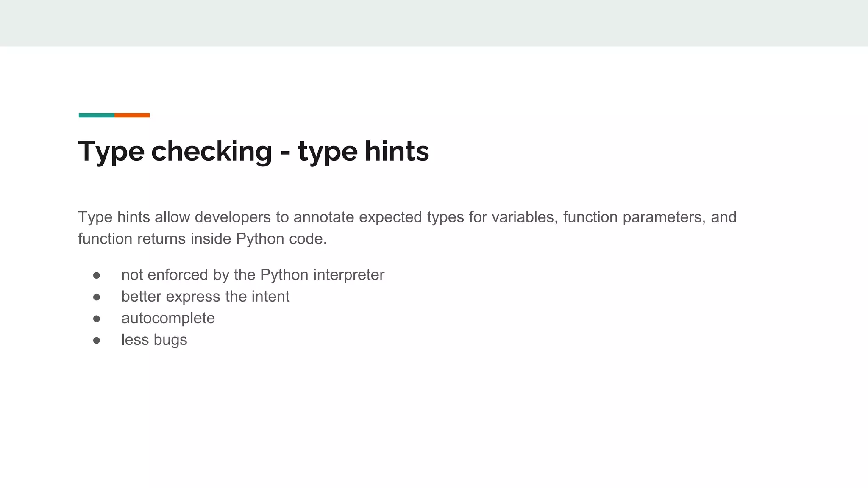Click the word "interpreter" in the first bullet

(x=348, y=275)
